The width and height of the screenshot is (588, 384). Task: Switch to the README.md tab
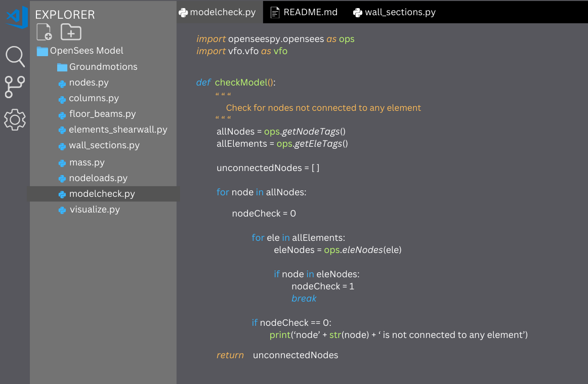coord(310,12)
